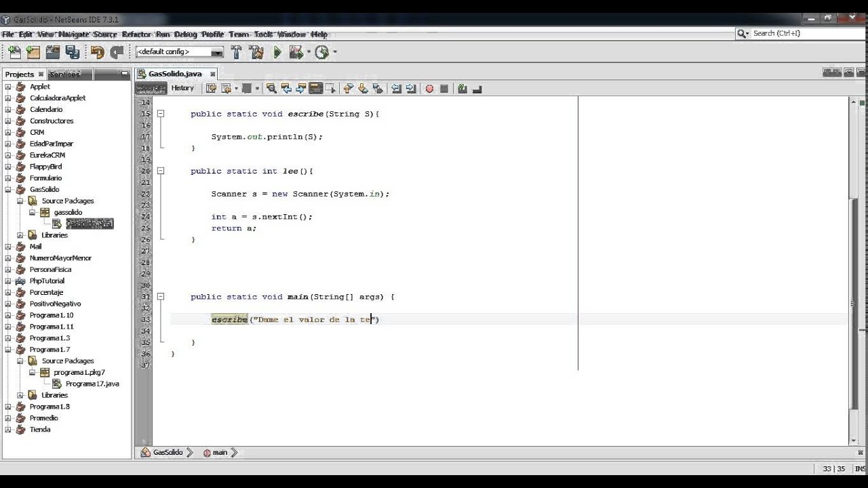Click the Redo toolbar icon

(x=117, y=52)
